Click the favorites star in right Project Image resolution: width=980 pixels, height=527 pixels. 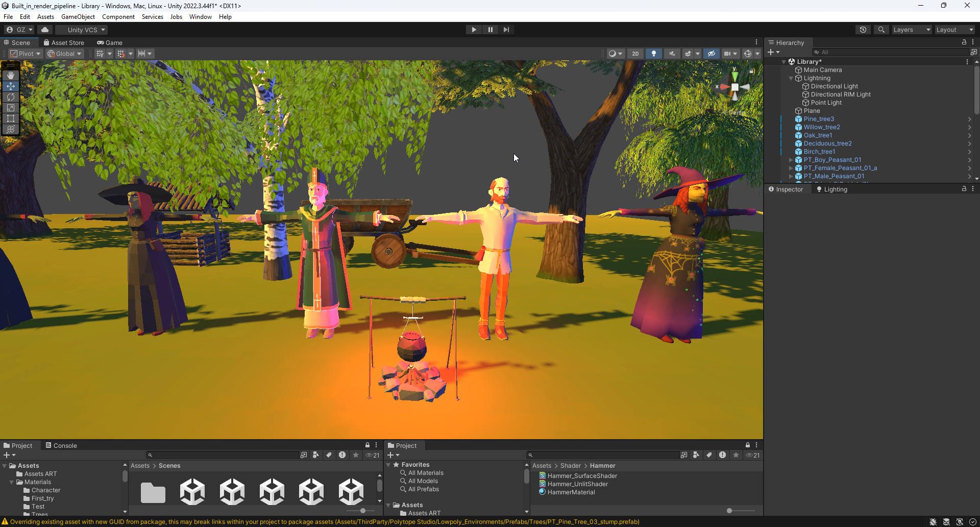[736, 455]
